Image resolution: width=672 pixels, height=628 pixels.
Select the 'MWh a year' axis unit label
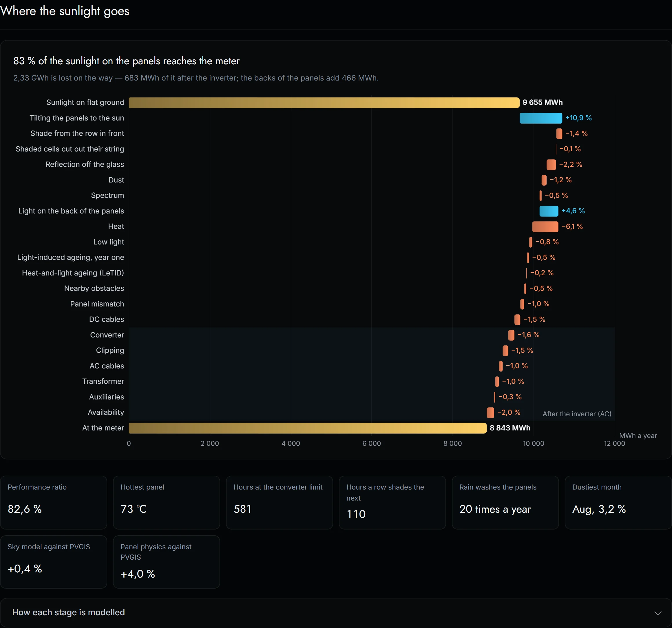tap(638, 436)
